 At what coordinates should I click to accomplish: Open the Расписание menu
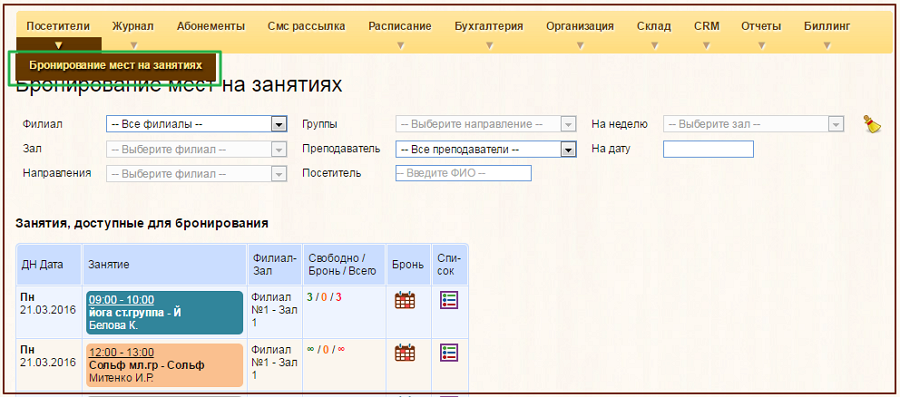coord(400,26)
